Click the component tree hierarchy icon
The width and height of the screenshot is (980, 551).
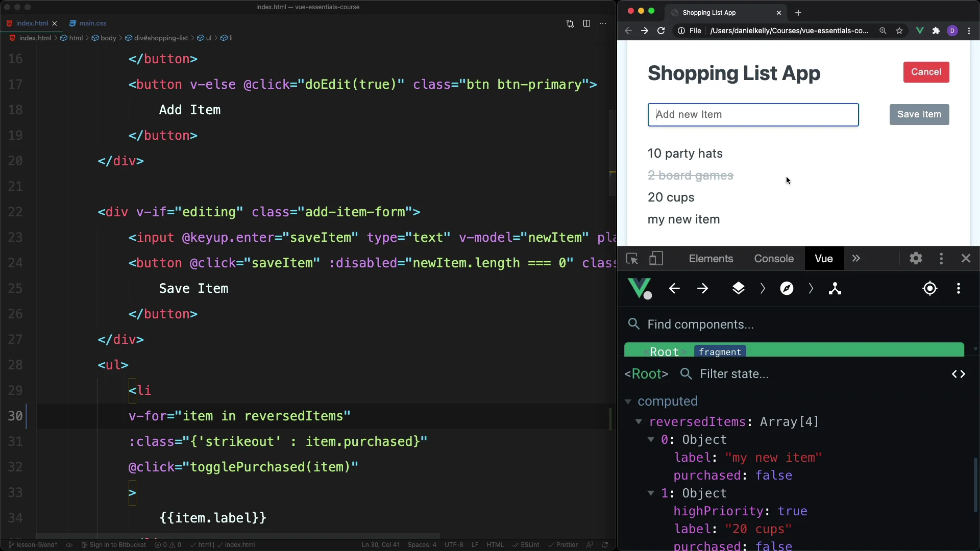click(x=835, y=288)
